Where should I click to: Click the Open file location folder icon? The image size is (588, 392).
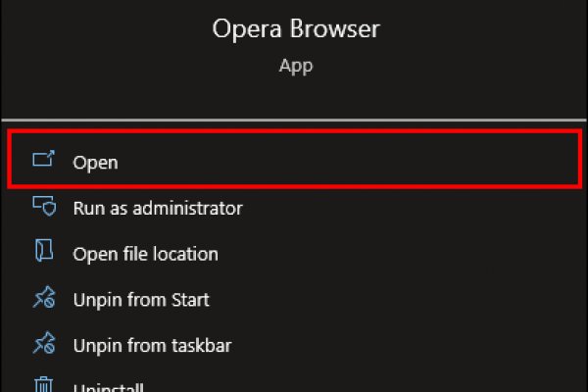[x=44, y=253]
